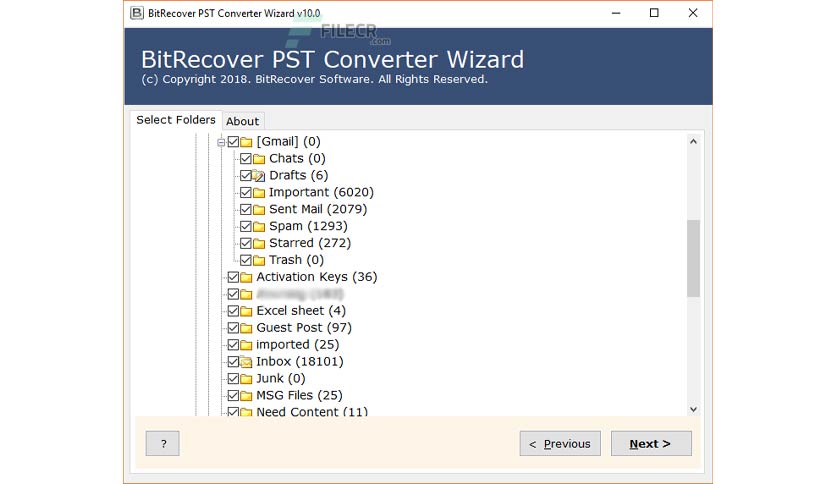
Task: Uncheck the Chats folder checkbox
Action: [246, 159]
